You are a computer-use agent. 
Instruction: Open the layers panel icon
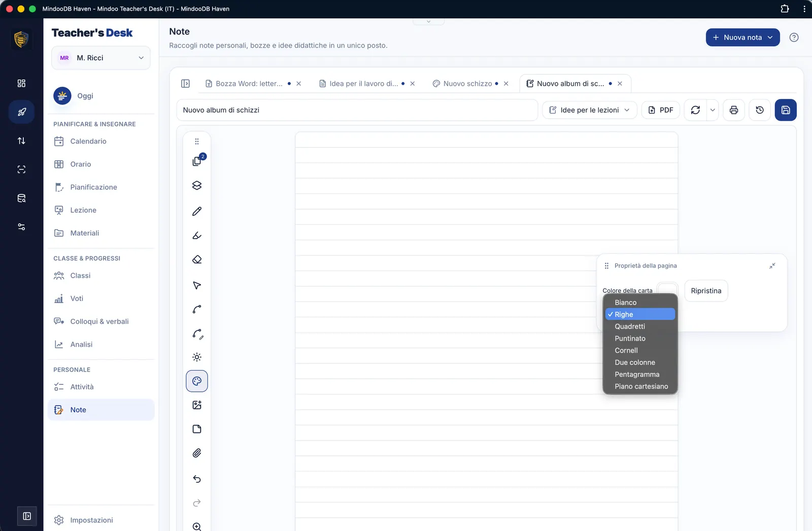(197, 186)
